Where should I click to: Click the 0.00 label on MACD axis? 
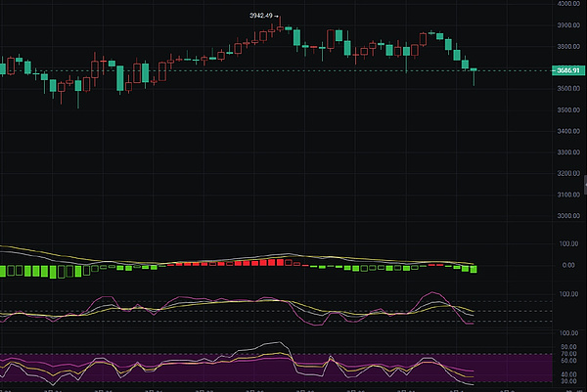[x=567, y=265]
